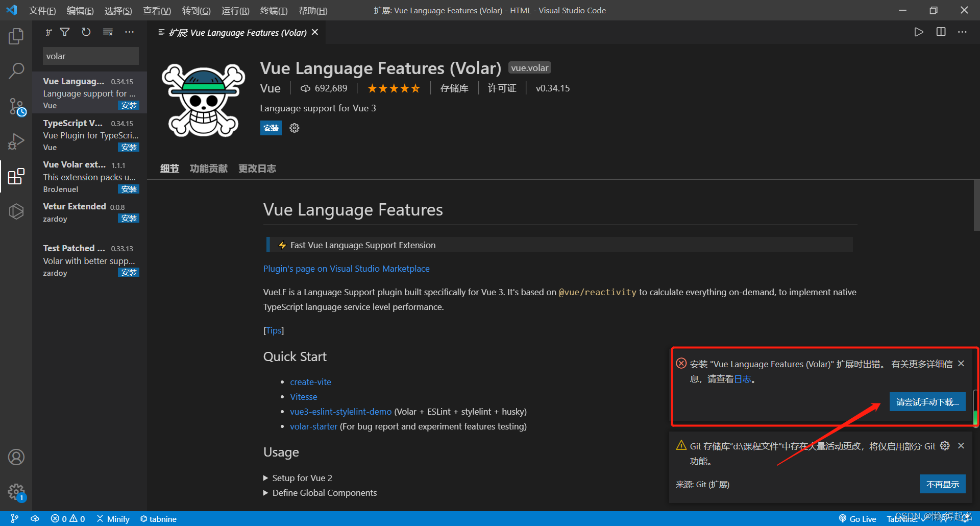The image size is (980, 526).
Task: Open Manage gear in the lower activity bar
Action: click(16, 491)
